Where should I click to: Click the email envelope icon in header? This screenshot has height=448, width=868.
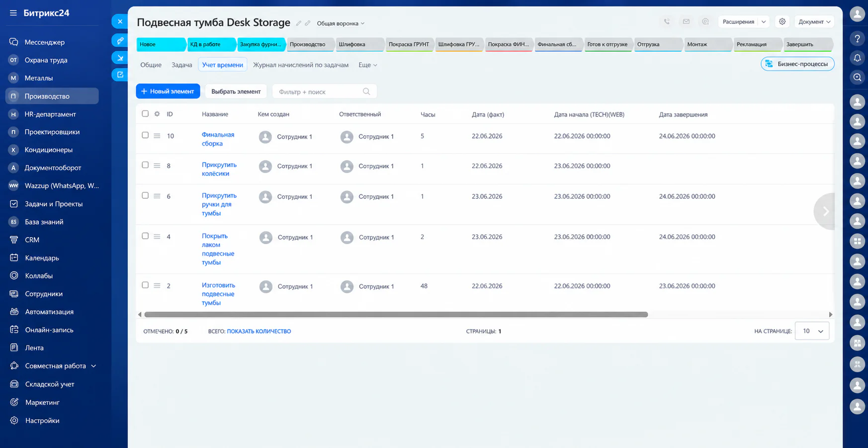[686, 22]
